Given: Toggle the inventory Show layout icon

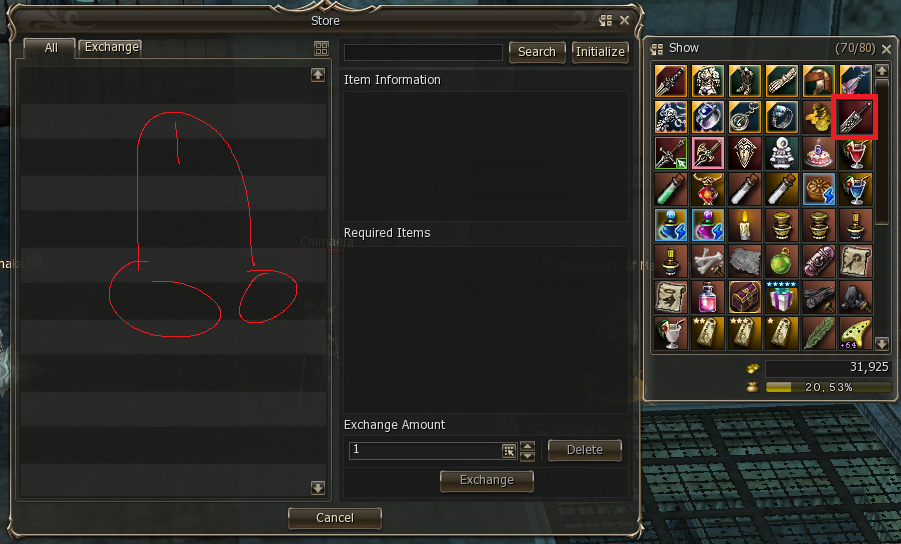Looking at the screenshot, I should coord(656,49).
